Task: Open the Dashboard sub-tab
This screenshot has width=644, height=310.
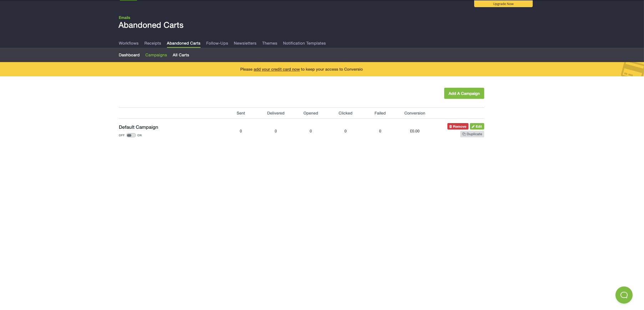Action: click(x=129, y=55)
